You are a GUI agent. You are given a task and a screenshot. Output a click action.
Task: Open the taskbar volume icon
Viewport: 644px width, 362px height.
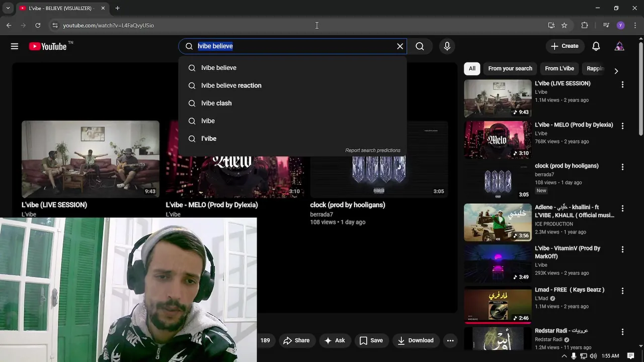point(593,356)
